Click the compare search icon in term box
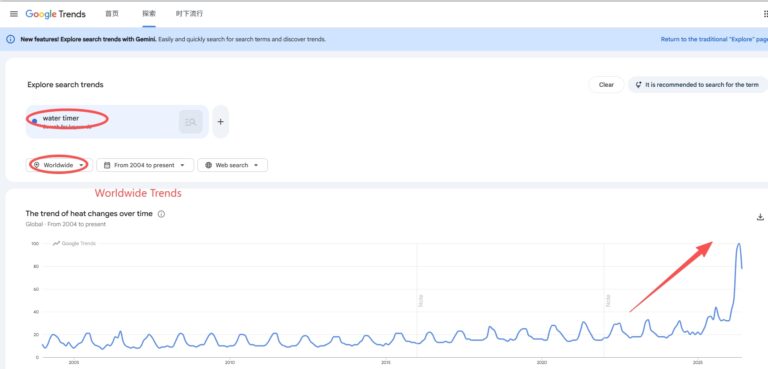 191,122
